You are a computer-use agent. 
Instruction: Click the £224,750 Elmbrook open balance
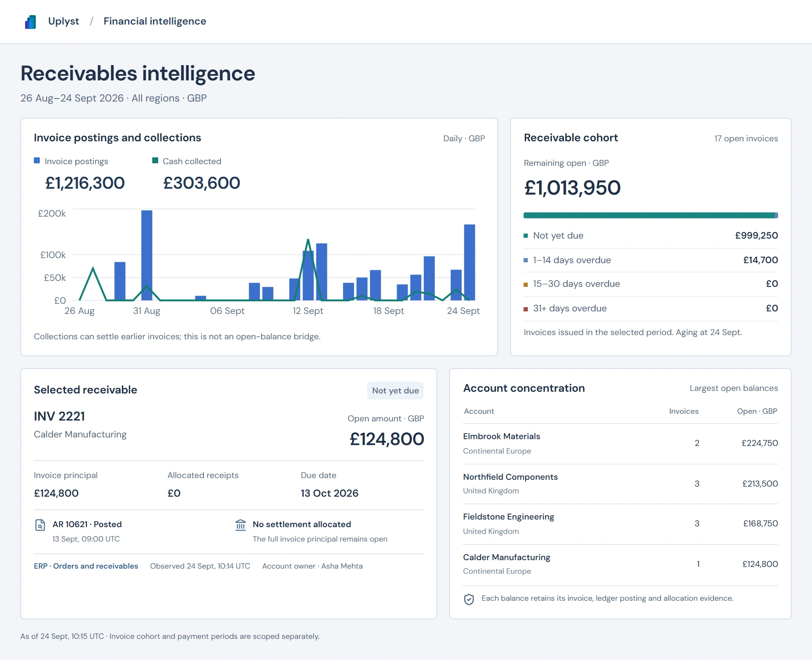point(760,443)
